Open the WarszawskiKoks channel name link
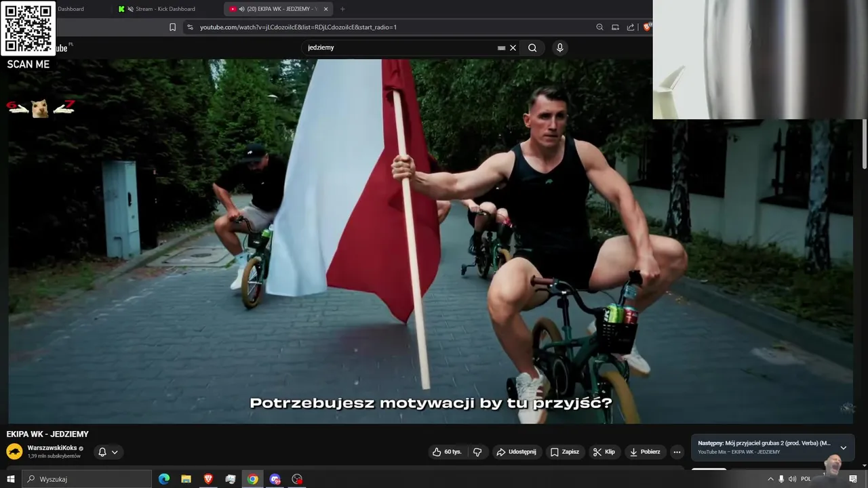 [x=52, y=448]
